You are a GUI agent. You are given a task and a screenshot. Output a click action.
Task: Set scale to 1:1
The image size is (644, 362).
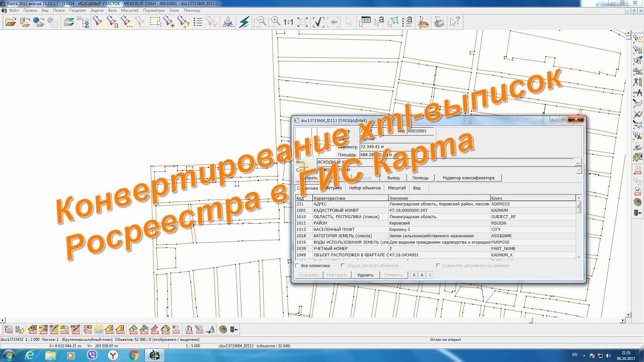[x=288, y=22]
